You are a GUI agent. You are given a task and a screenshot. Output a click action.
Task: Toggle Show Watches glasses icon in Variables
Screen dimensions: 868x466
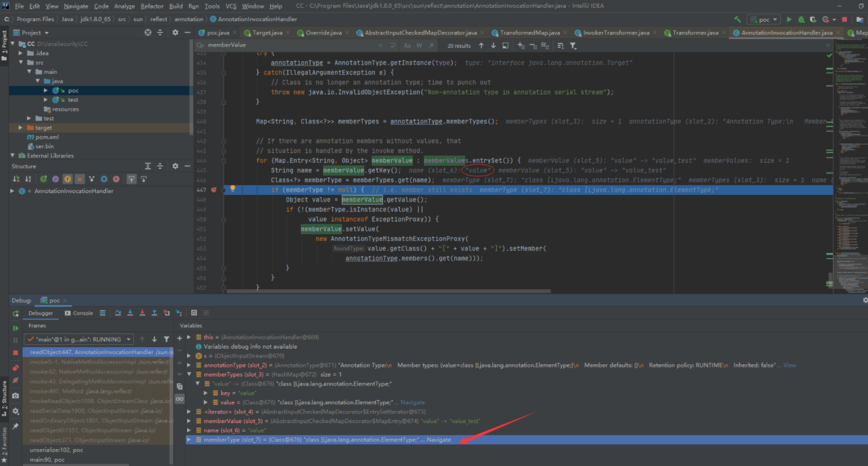tap(179, 399)
